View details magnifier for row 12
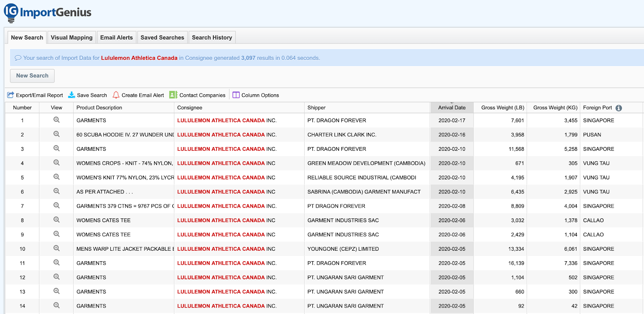The height and width of the screenshot is (314, 644). coord(57,277)
